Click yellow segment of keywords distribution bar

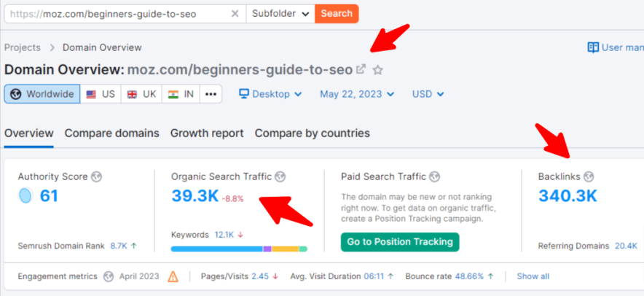[x=285, y=249]
